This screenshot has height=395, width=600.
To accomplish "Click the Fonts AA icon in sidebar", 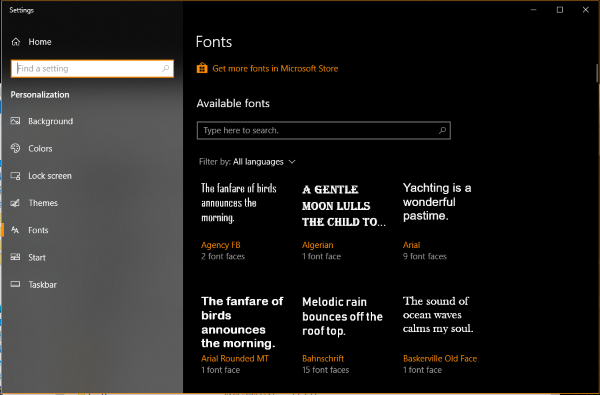I will (15, 230).
